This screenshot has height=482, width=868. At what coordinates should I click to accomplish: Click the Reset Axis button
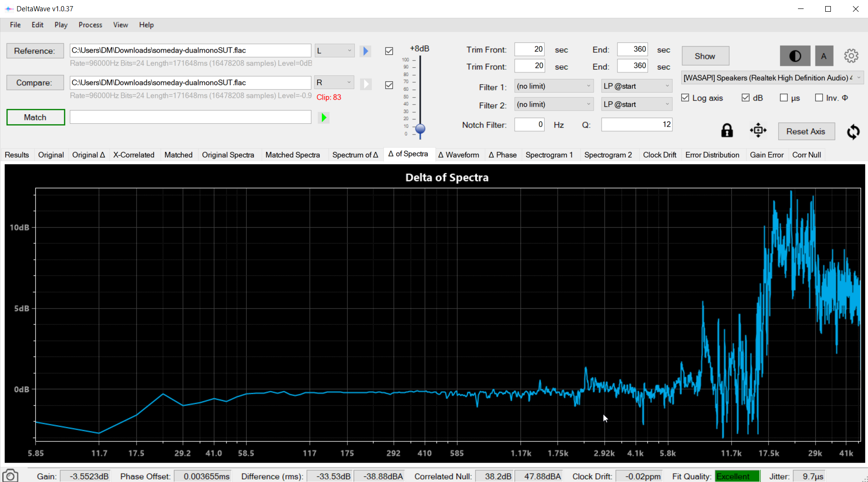pos(806,131)
